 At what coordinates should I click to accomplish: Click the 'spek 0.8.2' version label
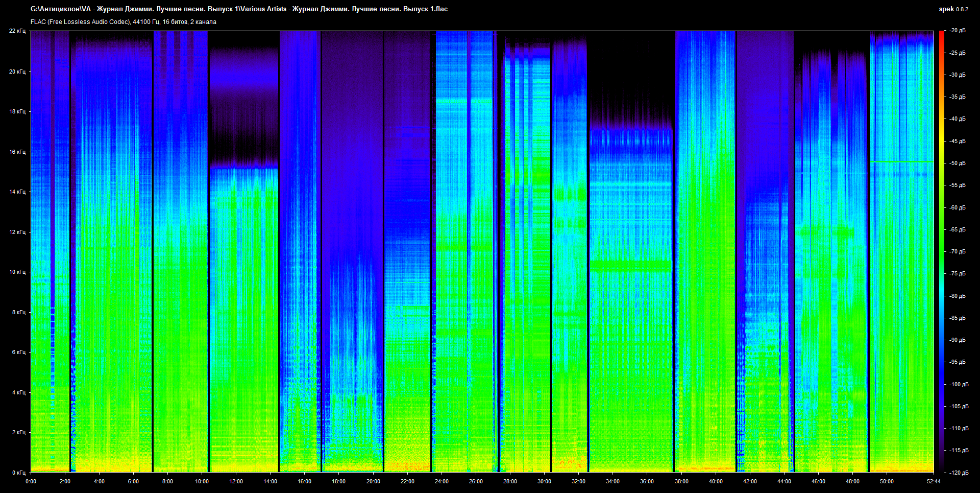pos(953,9)
